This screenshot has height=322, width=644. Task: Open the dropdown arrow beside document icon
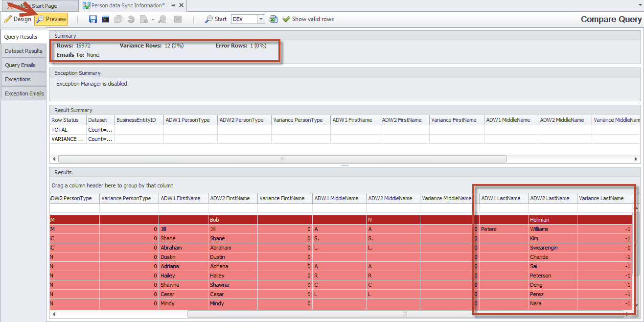point(153,20)
